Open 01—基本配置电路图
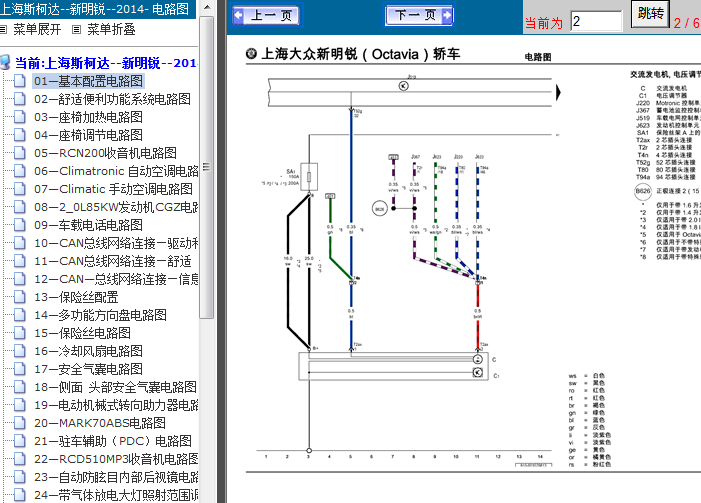701x503 pixels. [x=89, y=81]
